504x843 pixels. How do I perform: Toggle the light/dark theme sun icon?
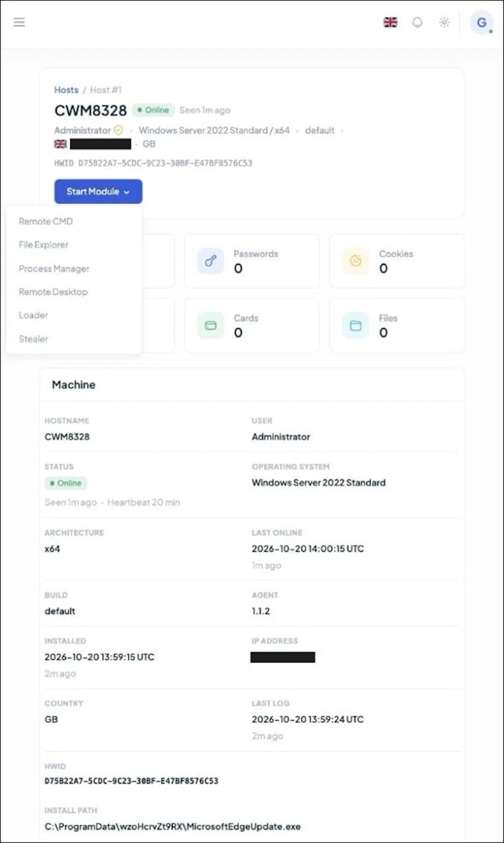(x=444, y=22)
